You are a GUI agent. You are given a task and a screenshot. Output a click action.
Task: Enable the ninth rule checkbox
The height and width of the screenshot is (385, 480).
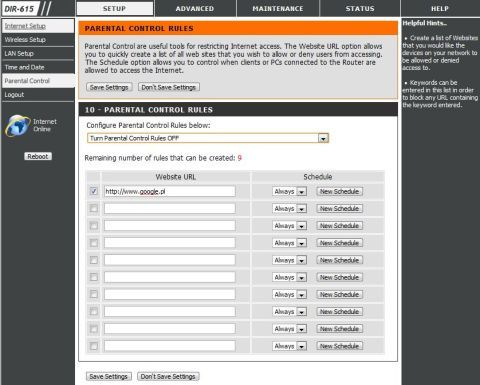tap(94, 329)
